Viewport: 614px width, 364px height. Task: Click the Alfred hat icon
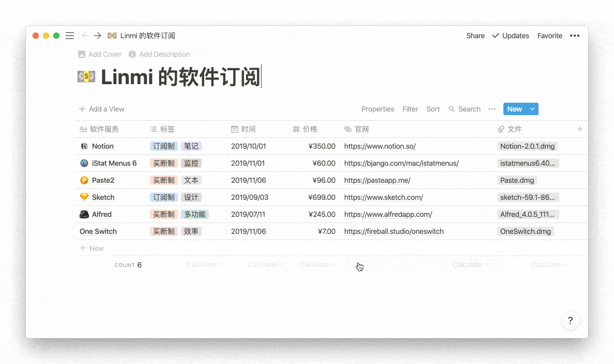84,214
